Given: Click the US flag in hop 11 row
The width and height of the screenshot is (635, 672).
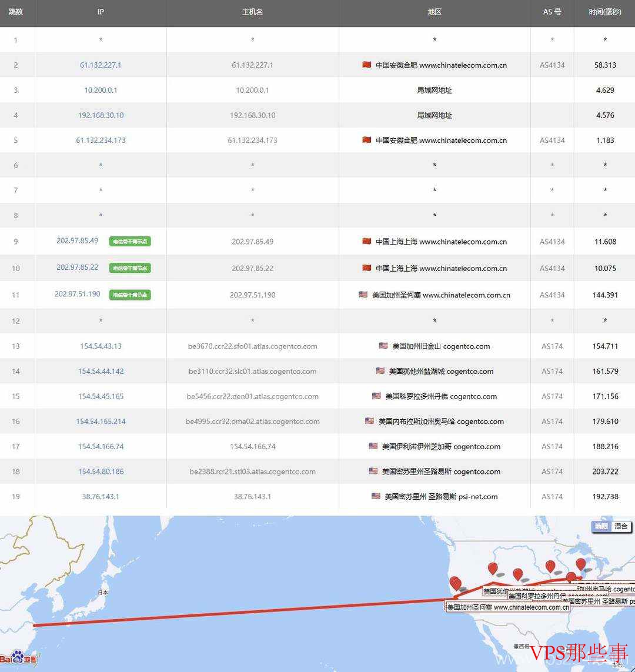Looking at the screenshot, I should (x=363, y=294).
